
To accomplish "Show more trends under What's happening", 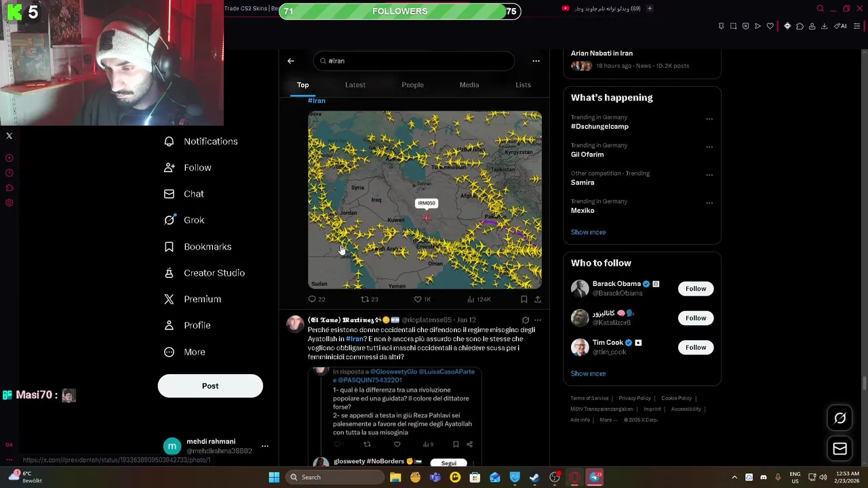I will click(588, 232).
